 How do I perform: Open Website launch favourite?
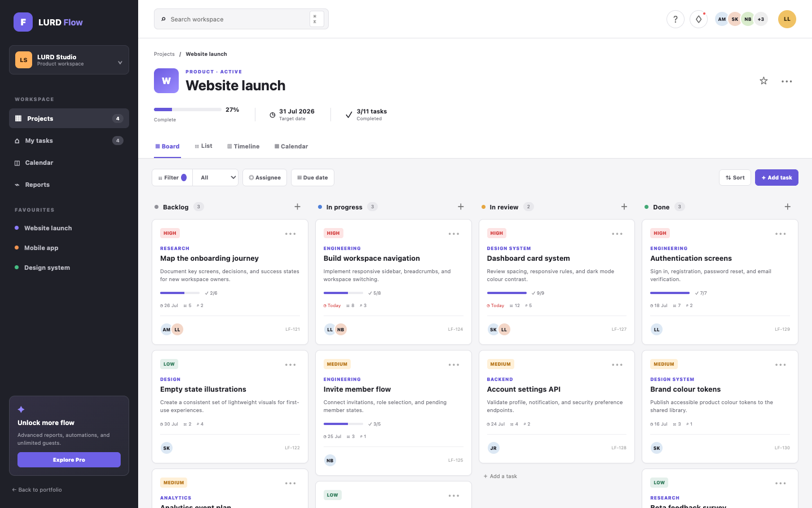point(69,228)
